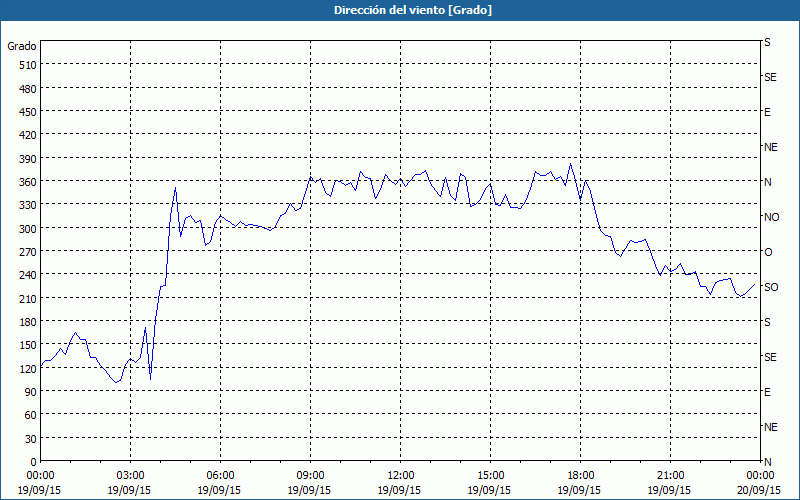Pick y-axis value 60
Screen dimensions: 800x500
pos(31,415)
